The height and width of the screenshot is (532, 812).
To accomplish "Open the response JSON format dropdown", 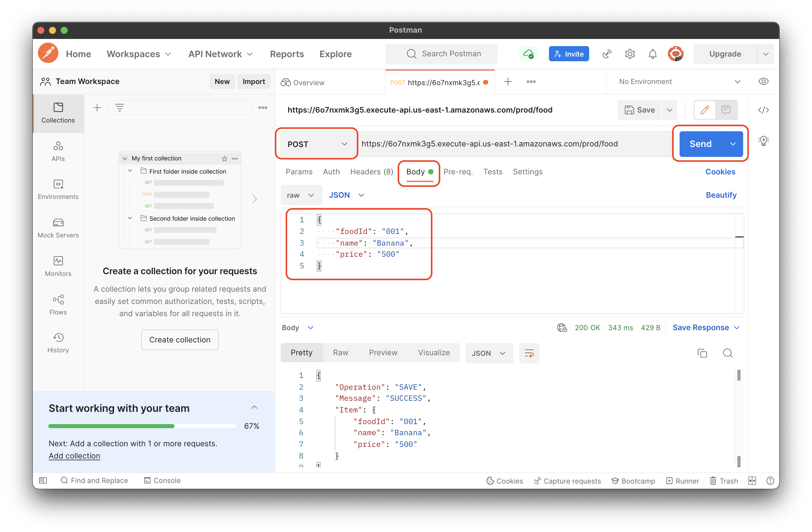I will click(x=489, y=353).
